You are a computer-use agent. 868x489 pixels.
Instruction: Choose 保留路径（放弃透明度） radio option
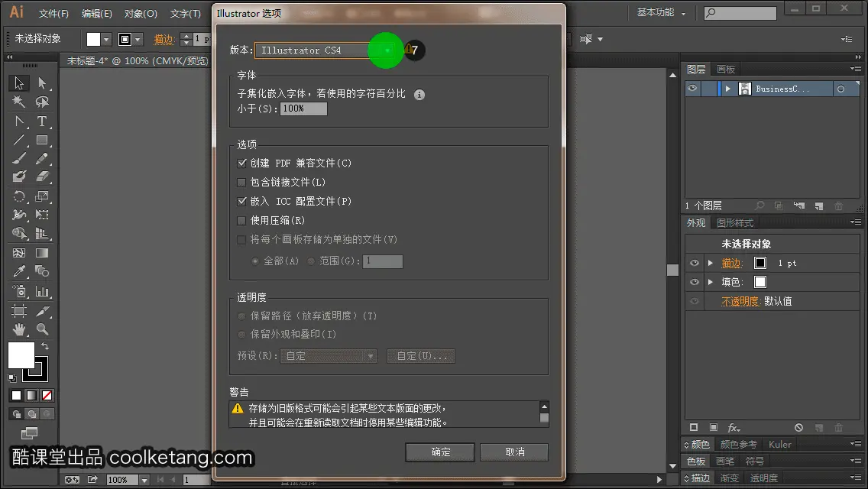pyautogui.click(x=241, y=316)
